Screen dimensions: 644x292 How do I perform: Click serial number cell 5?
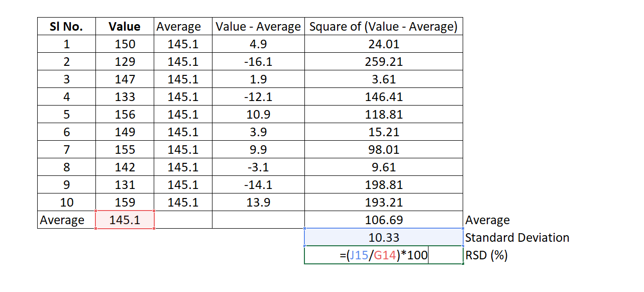[x=66, y=114]
